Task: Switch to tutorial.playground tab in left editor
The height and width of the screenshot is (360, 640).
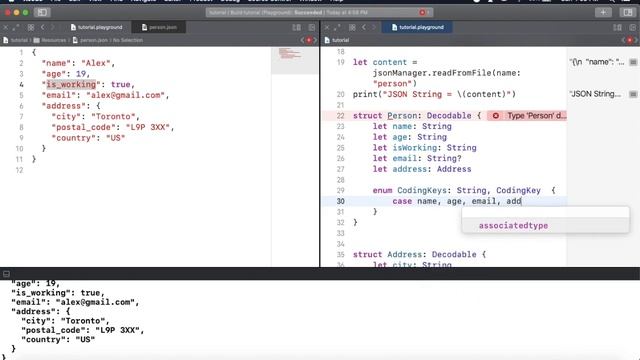Action: [x=96, y=27]
